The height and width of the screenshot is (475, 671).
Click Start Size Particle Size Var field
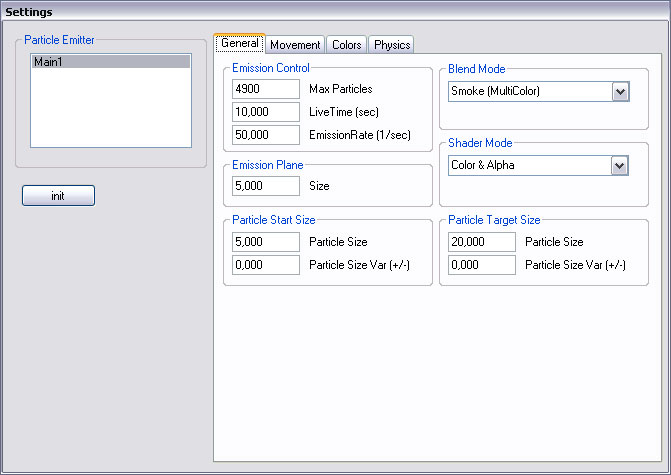pos(266,265)
